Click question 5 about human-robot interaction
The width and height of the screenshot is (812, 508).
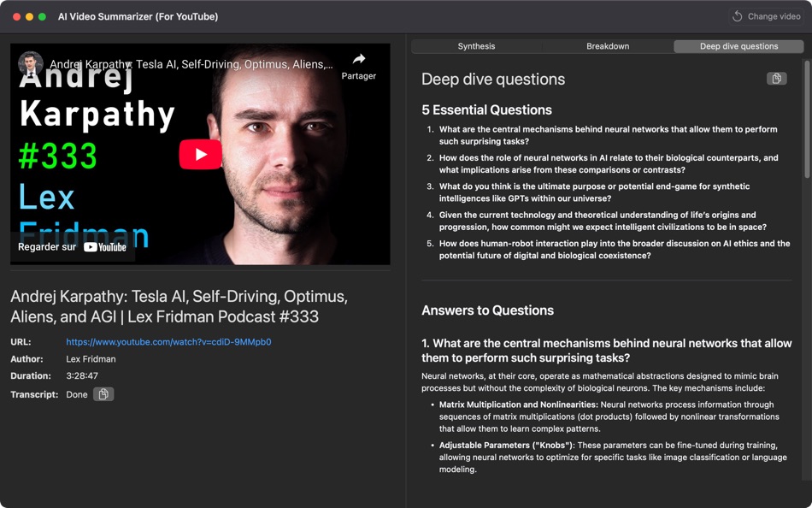615,250
